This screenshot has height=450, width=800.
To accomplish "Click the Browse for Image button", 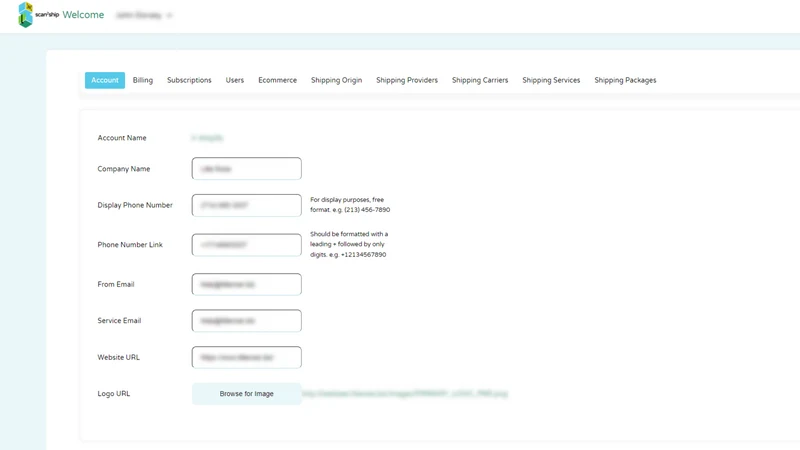I will 246,394.
